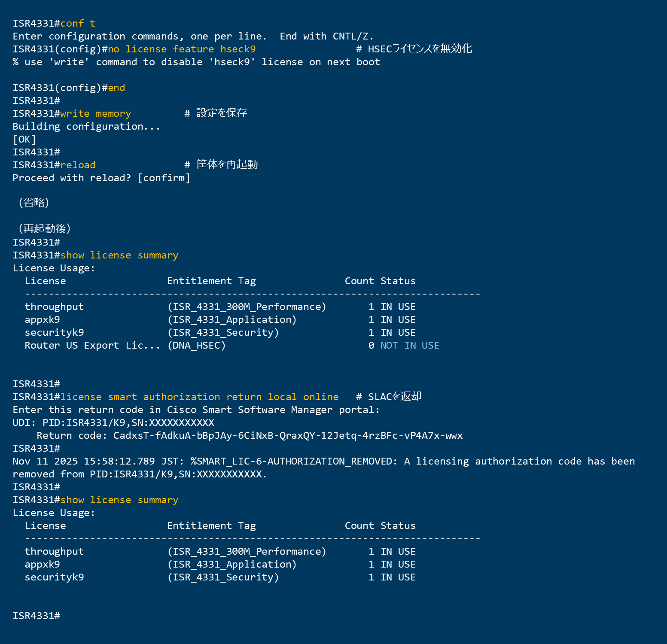Click the 'write memory' command
Image resolution: width=667 pixels, height=644 pixels.
(95, 114)
